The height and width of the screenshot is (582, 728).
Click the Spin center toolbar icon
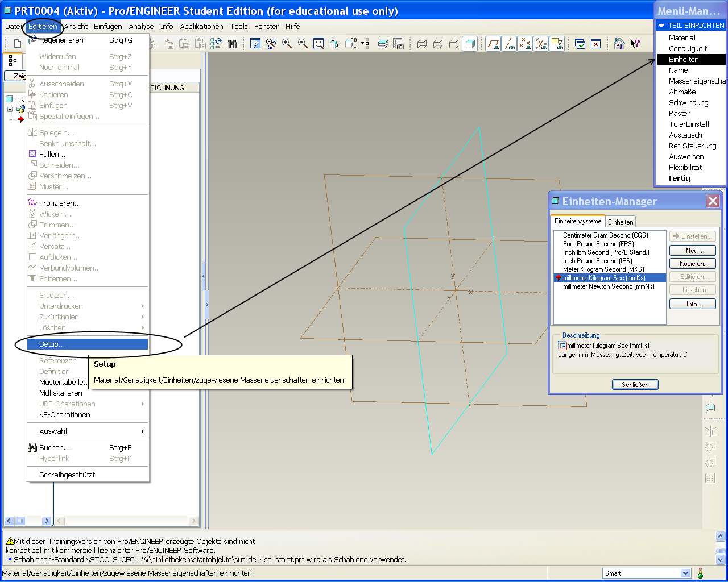(x=271, y=44)
